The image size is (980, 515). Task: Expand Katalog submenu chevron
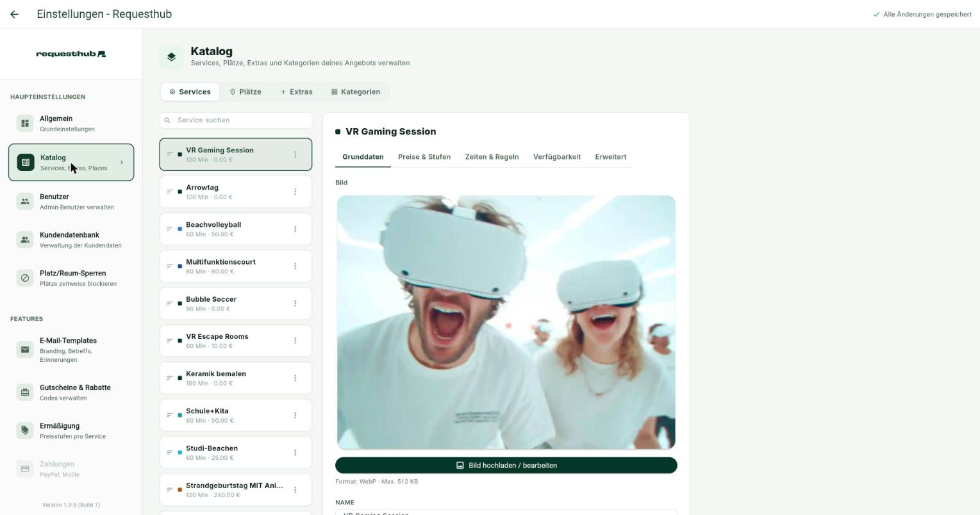tap(122, 162)
